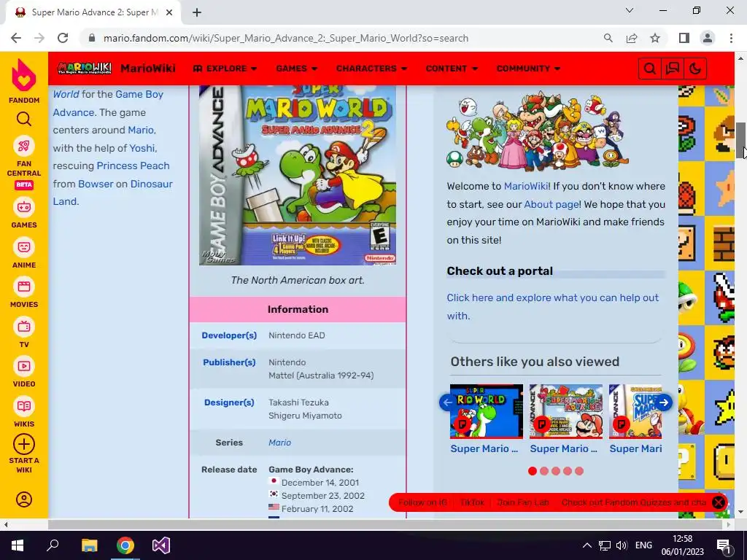Viewport: 747px width, 560px height.
Task: Select the fifth carousel page dot
Action: click(x=579, y=471)
